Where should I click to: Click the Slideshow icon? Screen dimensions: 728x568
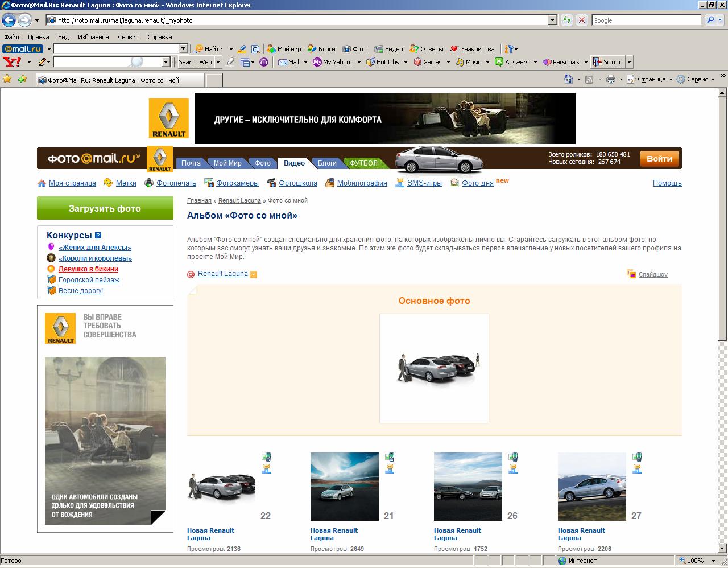point(631,274)
